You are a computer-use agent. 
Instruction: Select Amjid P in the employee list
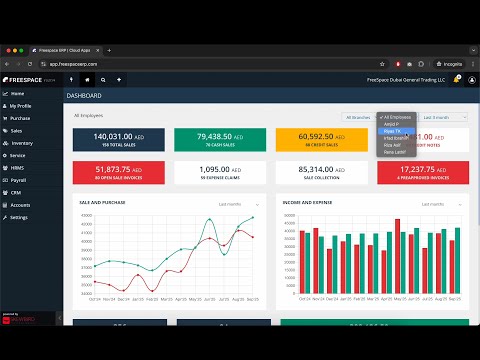coord(396,124)
